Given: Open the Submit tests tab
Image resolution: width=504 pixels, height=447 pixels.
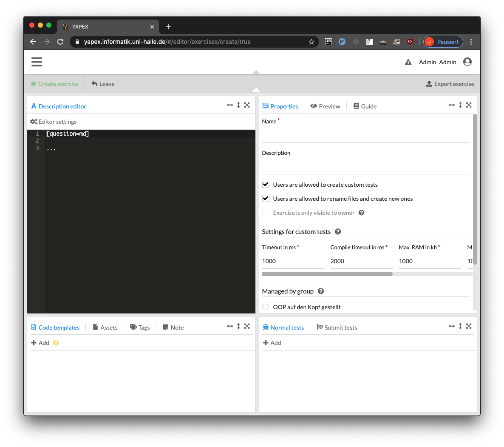Looking at the screenshot, I should (337, 327).
